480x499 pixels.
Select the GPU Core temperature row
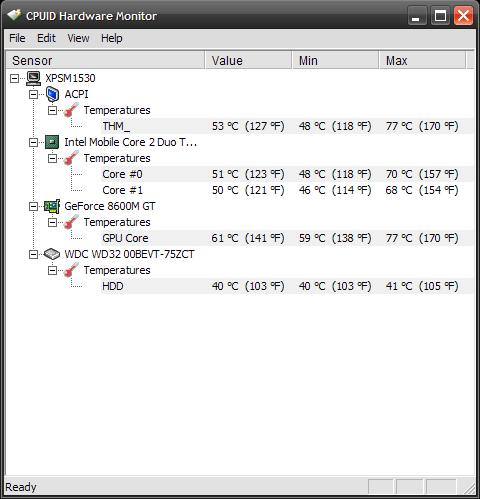point(287,238)
